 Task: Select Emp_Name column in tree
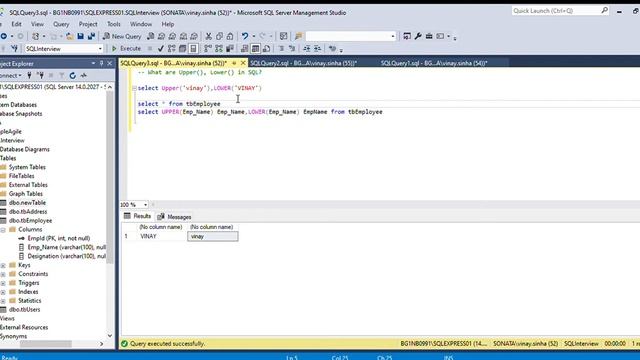click(66, 247)
